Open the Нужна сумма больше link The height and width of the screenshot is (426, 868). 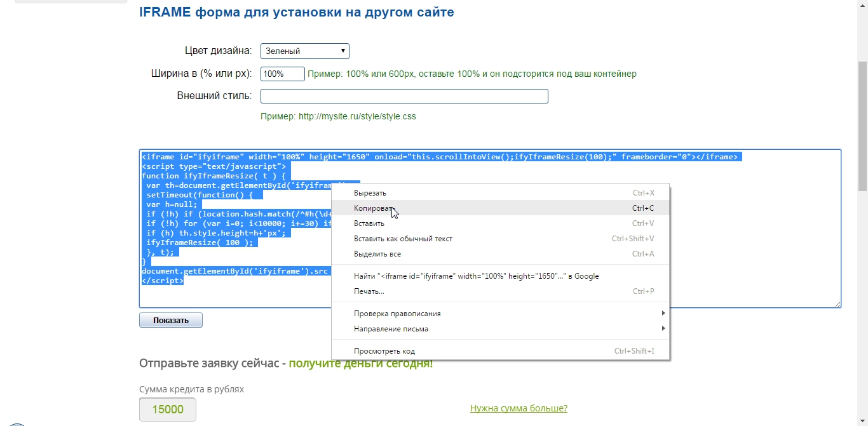(519, 408)
